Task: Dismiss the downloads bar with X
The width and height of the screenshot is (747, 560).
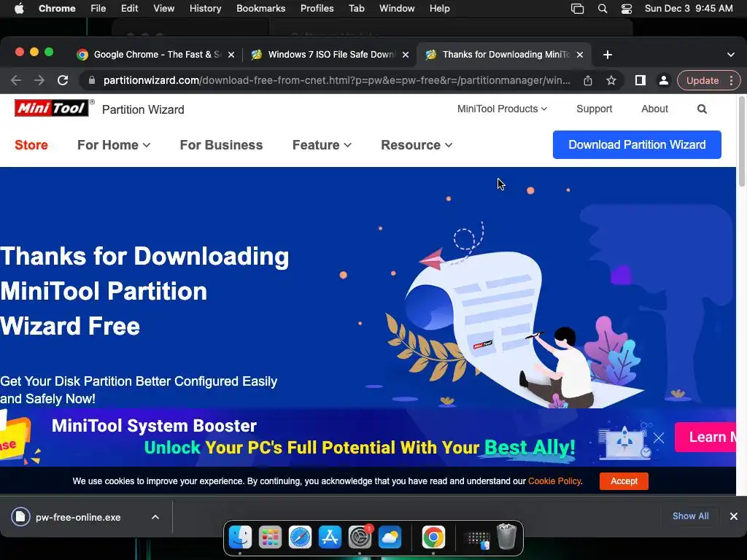Action: click(734, 516)
